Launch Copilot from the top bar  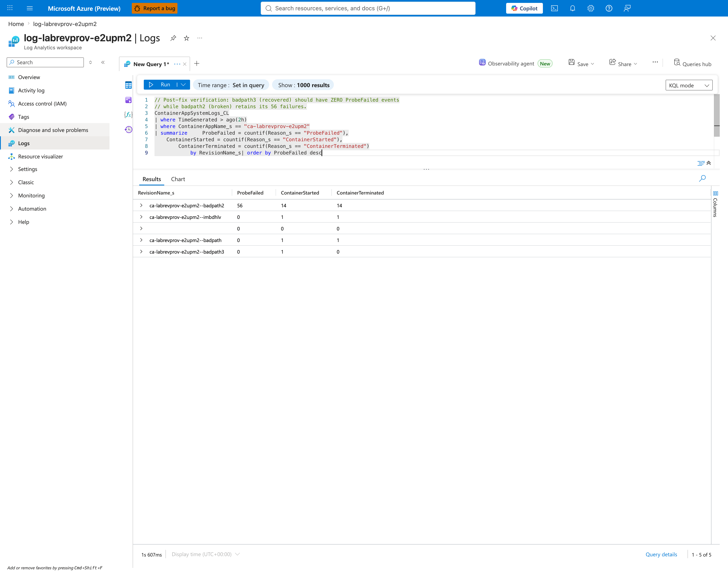pyautogui.click(x=524, y=8)
